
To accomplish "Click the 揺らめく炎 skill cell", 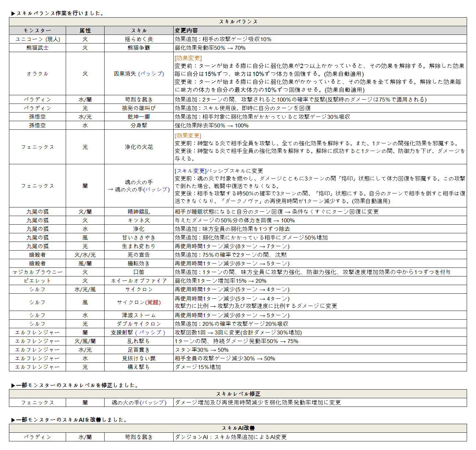I will click(139, 39).
